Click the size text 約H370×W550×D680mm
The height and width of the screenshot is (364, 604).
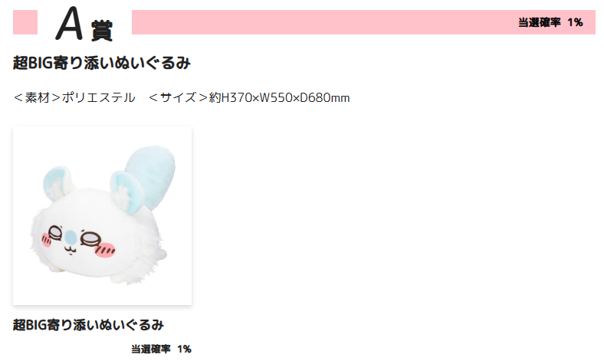pyautogui.click(x=279, y=98)
